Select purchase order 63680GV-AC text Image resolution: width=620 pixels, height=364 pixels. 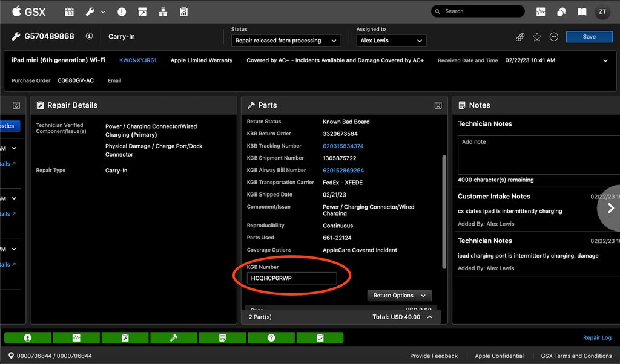point(76,80)
